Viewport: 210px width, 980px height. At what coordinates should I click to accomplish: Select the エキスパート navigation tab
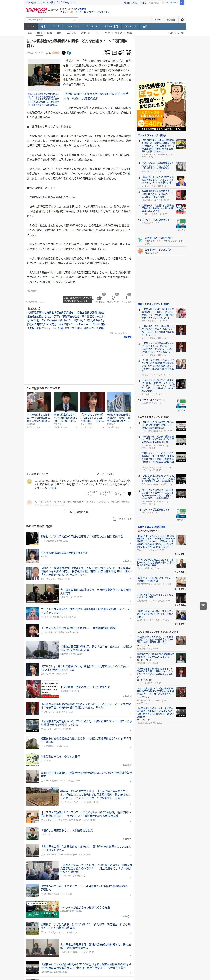coord(72,26)
